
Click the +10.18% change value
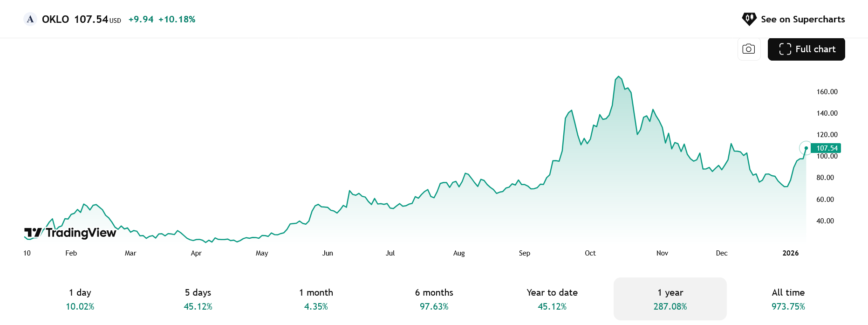click(177, 19)
